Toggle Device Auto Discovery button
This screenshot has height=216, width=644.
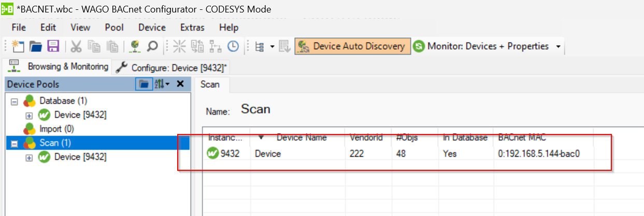click(x=352, y=46)
